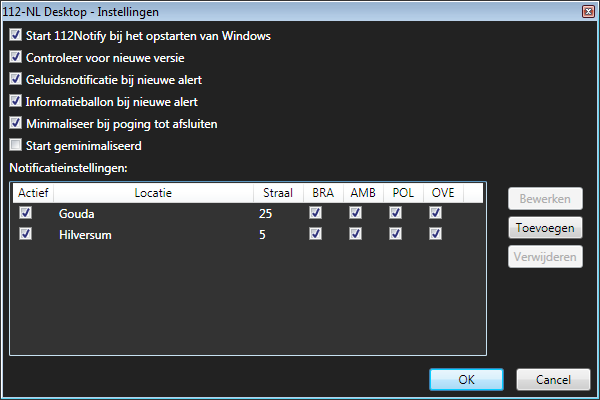Click the Bewerken button
This screenshot has height=400, width=600.
pyautogui.click(x=545, y=199)
